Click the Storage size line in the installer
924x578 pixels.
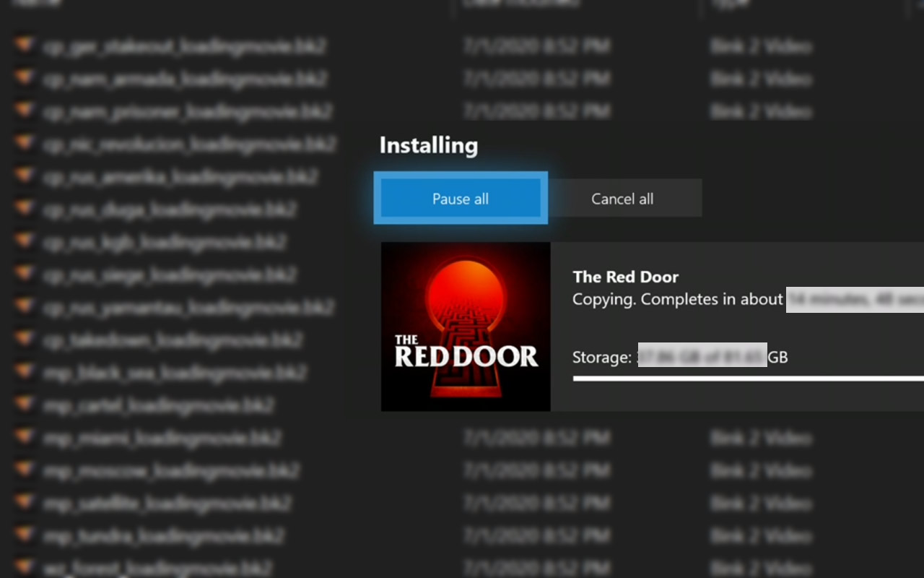tap(680, 357)
